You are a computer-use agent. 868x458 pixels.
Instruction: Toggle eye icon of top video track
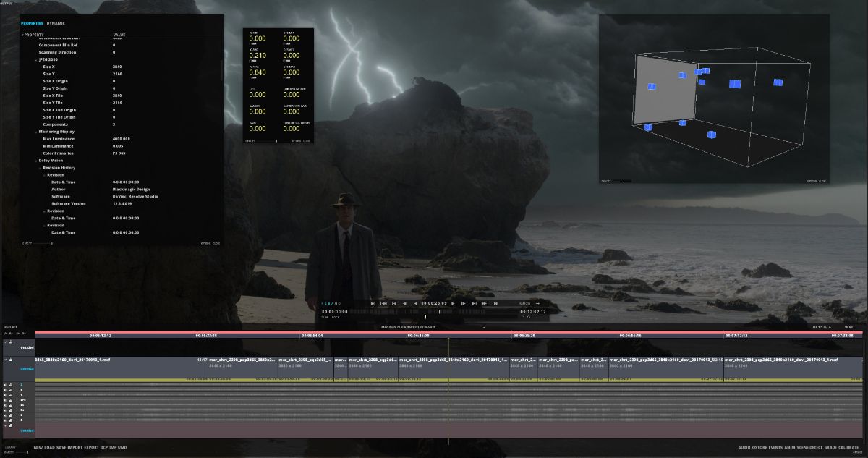tap(5, 342)
